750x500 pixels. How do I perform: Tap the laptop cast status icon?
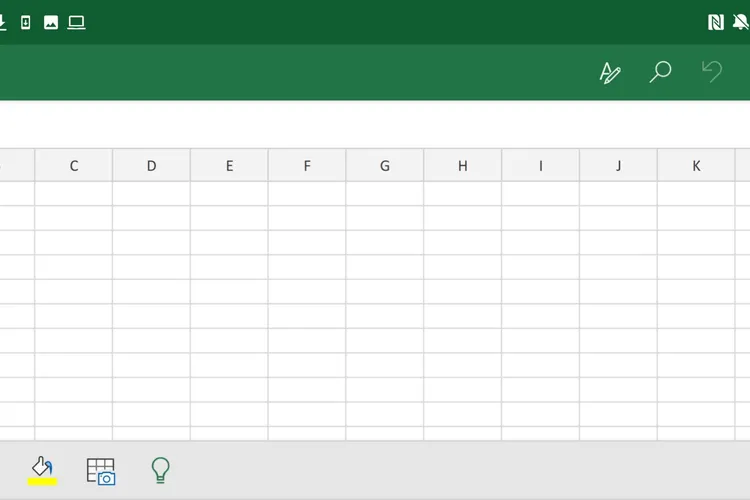[76, 22]
